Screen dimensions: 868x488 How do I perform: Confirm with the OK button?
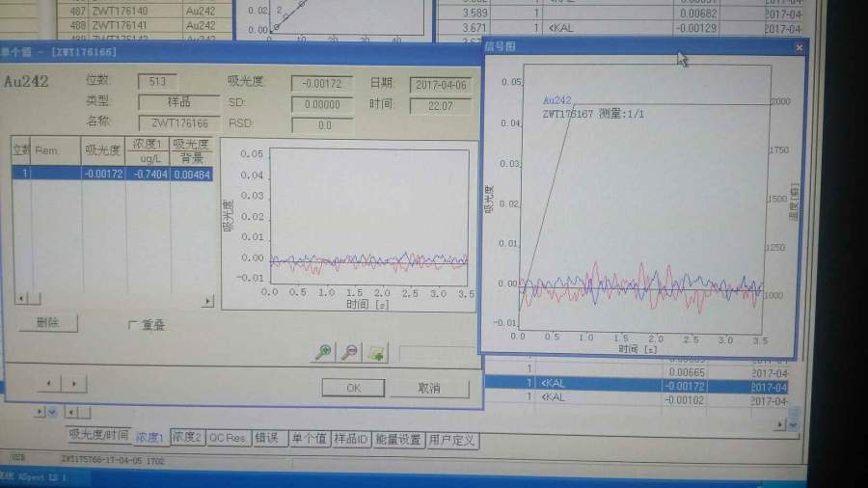point(353,388)
